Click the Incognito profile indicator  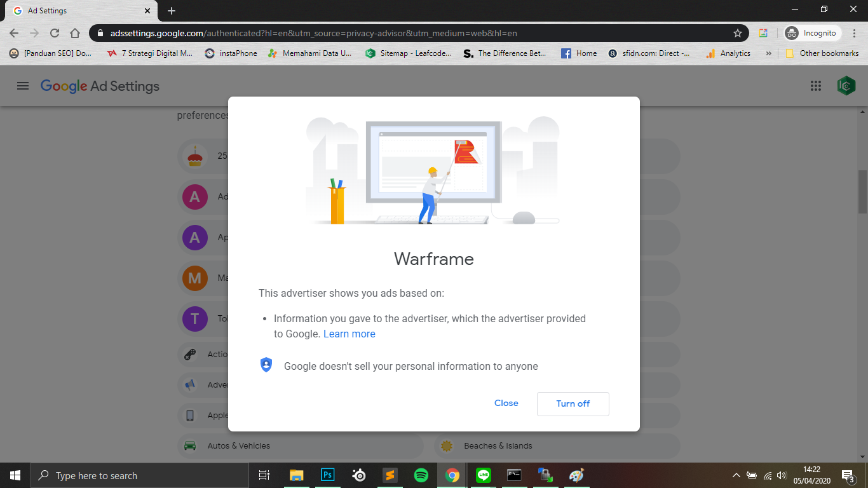(813, 33)
